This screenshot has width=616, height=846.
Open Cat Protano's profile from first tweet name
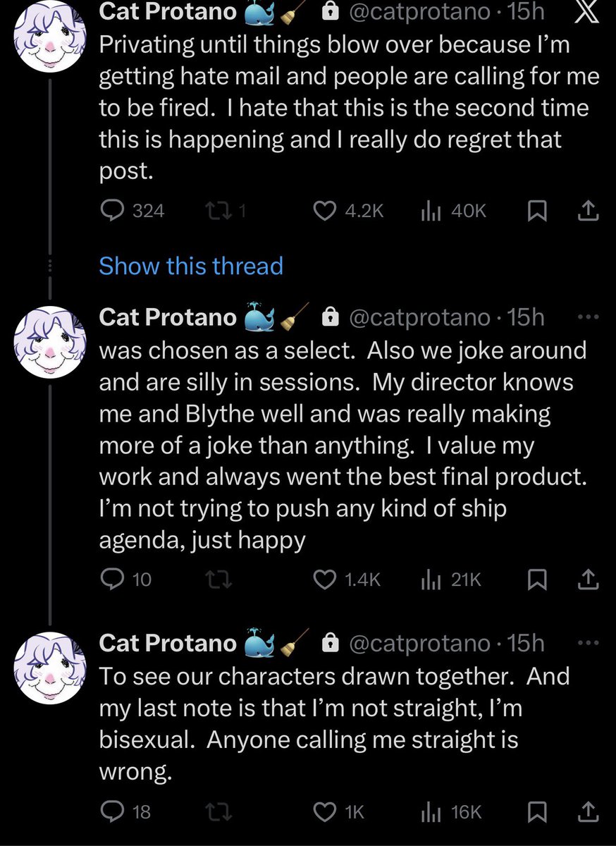168,11
